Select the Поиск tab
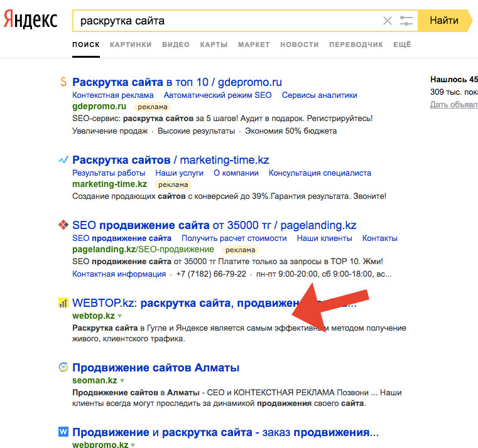The height and width of the screenshot is (448, 478). pos(86,45)
